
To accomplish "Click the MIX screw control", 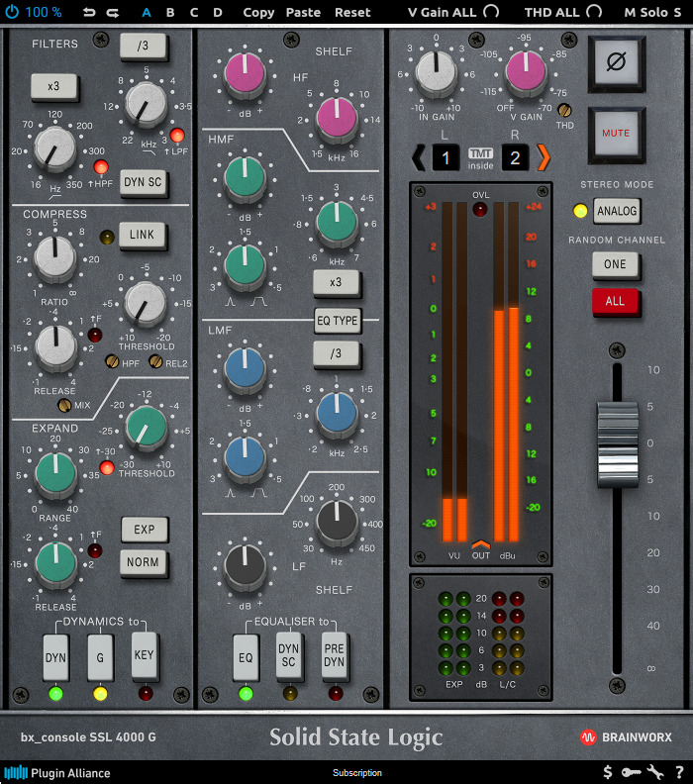I will [64, 405].
